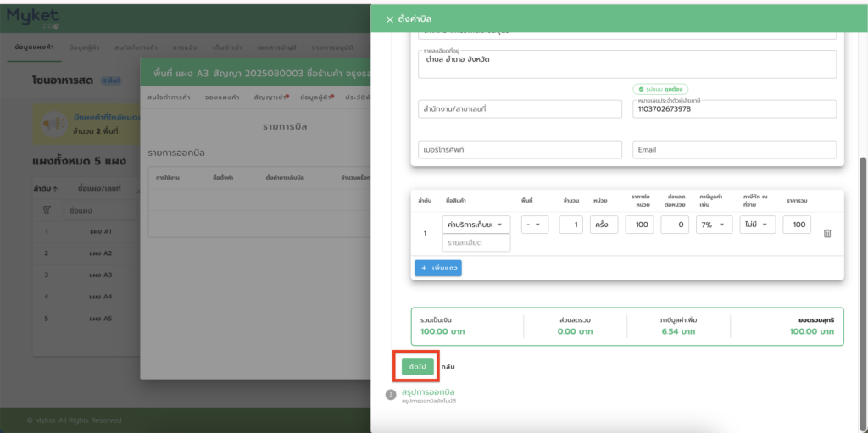Click the เพิ่มแถว add row button
868x433 pixels.
click(438, 268)
